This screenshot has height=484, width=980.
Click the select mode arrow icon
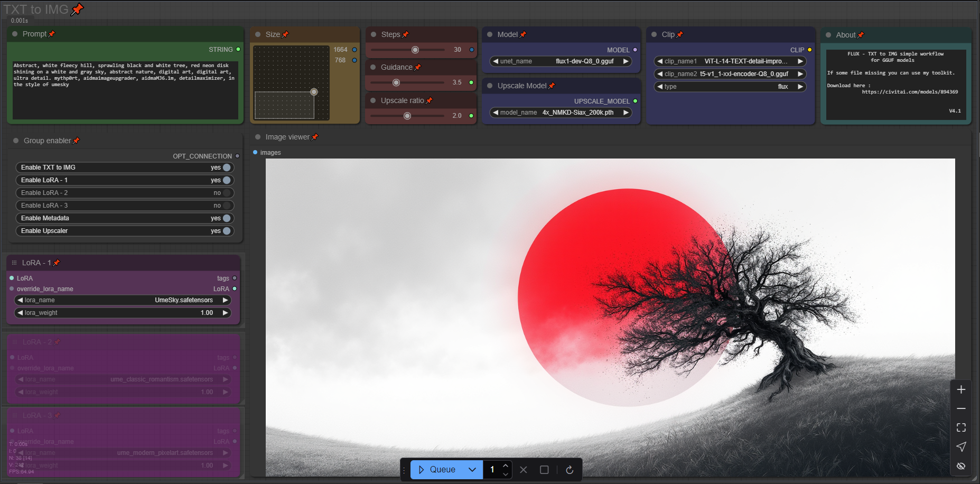[961, 446]
